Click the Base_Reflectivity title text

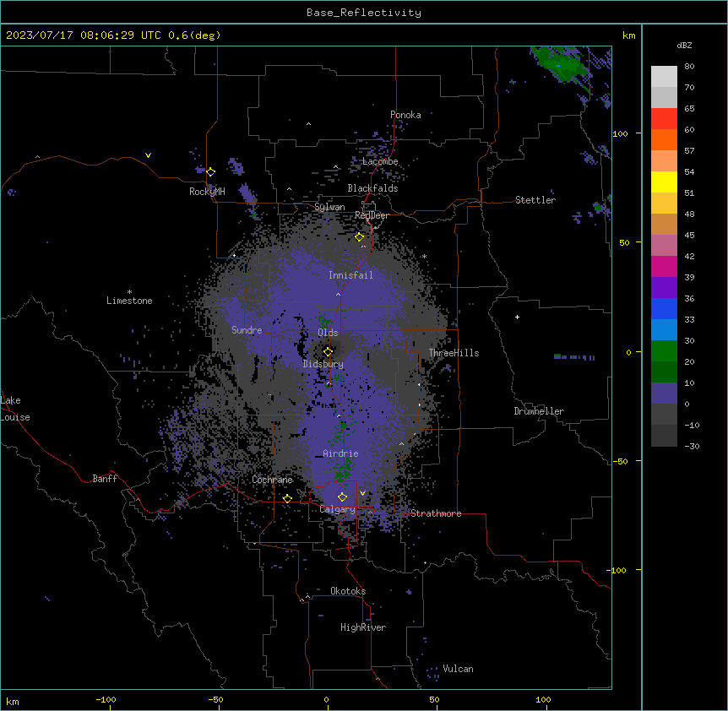(364, 13)
